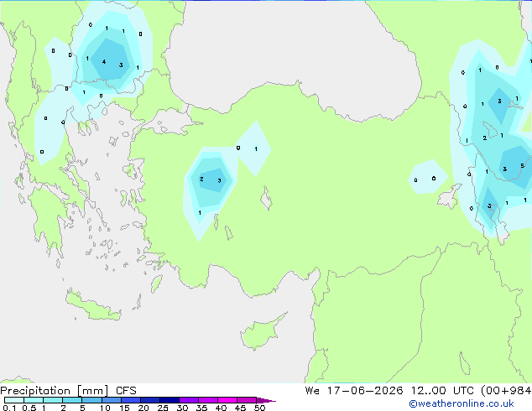
Task: Pick the 15–20 mm blue legend swatch
Action: tap(131, 400)
